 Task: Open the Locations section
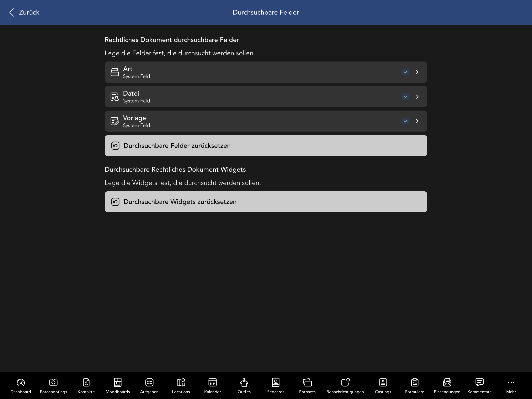[x=181, y=385]
